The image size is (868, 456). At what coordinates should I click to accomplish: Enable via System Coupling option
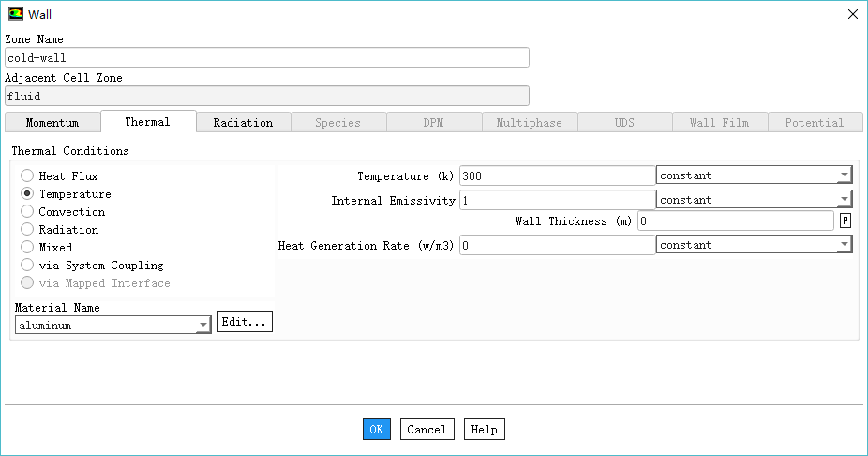[27, 266]
